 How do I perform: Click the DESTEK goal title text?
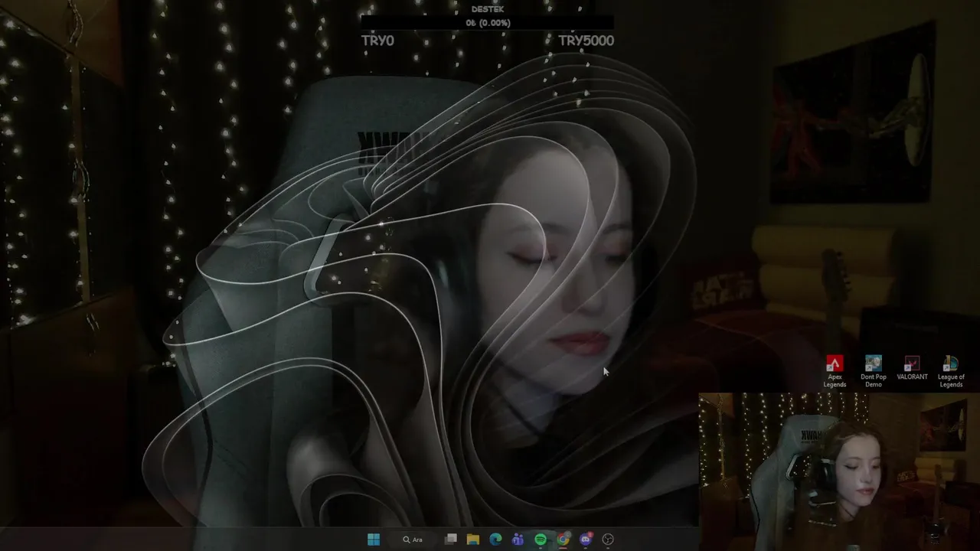(488, 9)
